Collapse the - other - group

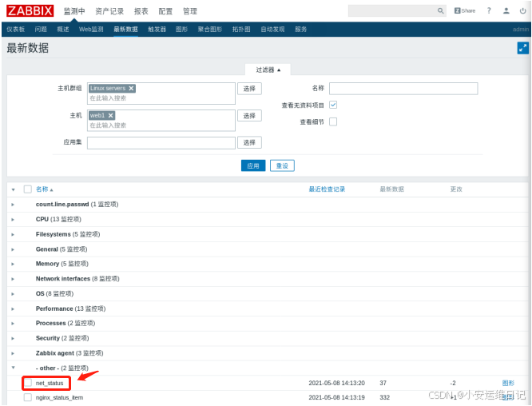[x=13, y=368]
